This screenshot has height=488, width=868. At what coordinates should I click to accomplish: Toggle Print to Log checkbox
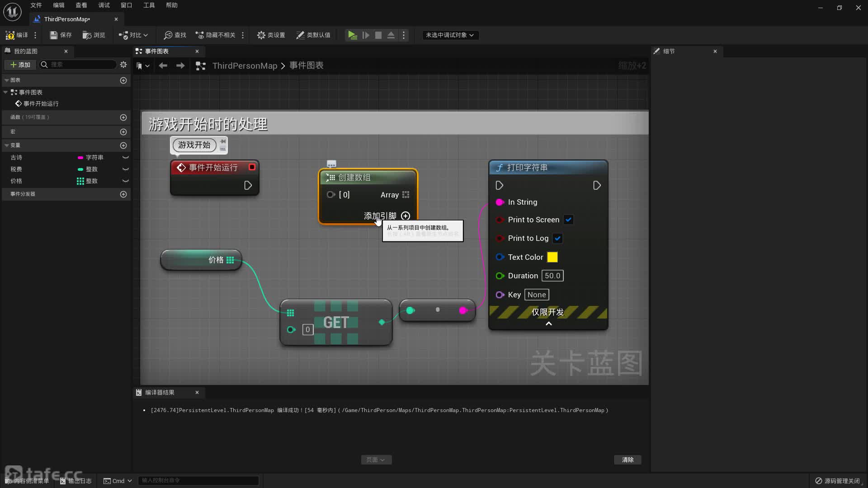tap(558, 239)
